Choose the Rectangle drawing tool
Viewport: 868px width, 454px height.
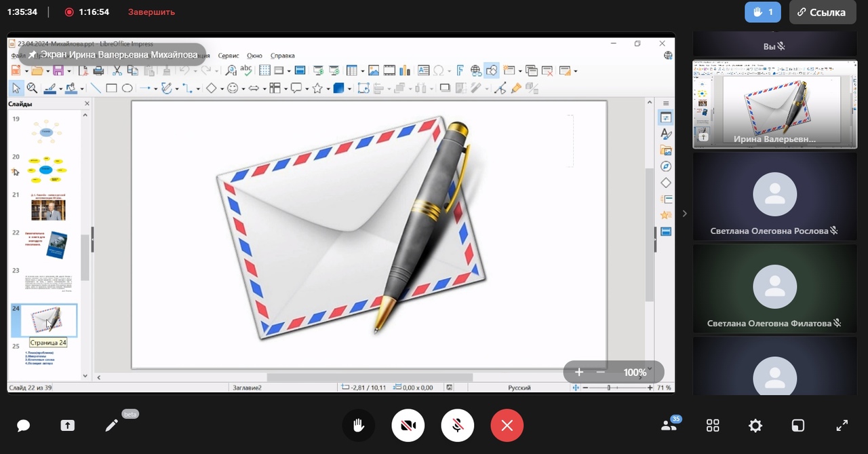pyautogui.click(x=111, y=88)
